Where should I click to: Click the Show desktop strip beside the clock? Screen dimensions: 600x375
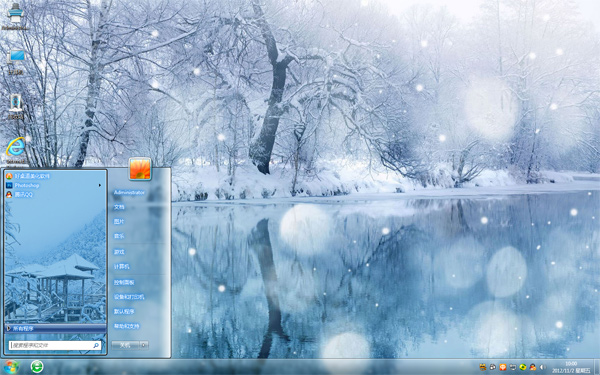click(597, 367)
